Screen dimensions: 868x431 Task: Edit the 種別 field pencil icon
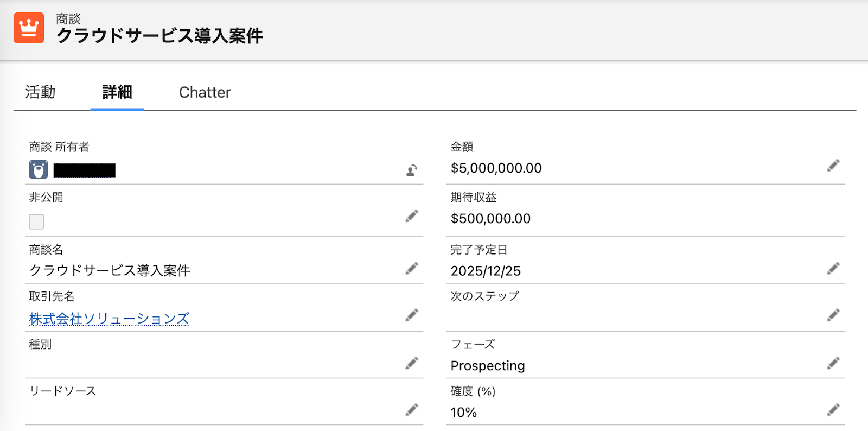pos(412,363)
